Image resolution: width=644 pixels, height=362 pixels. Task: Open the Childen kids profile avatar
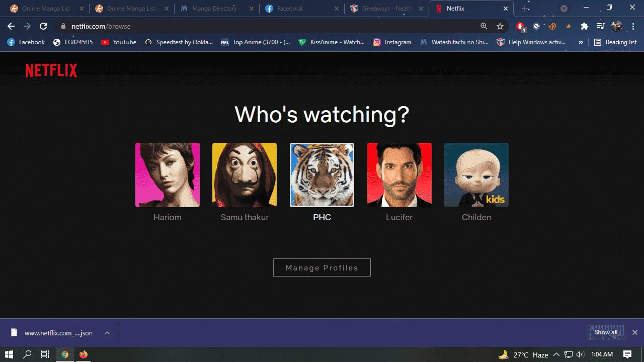[x=476, y=175]
